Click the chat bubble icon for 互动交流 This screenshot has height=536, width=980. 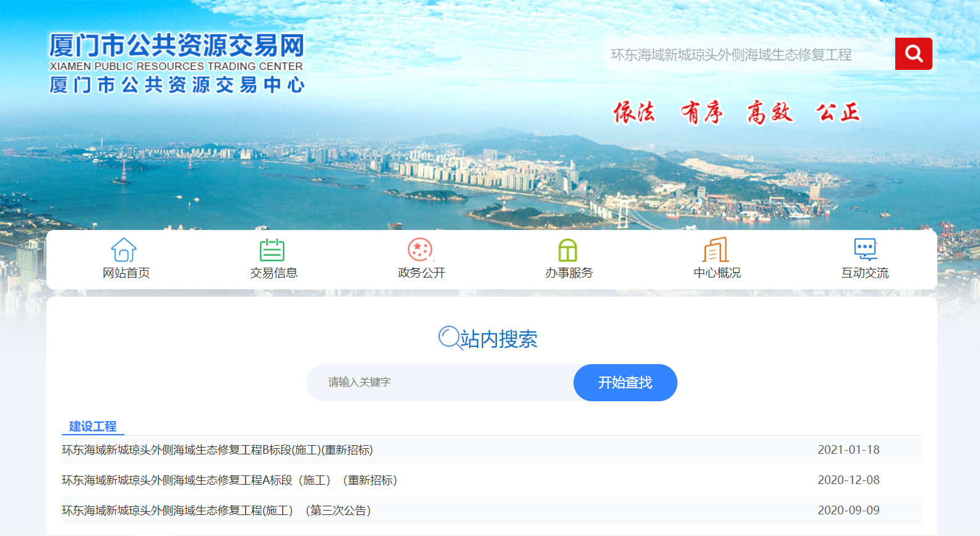tap(865, 249)
